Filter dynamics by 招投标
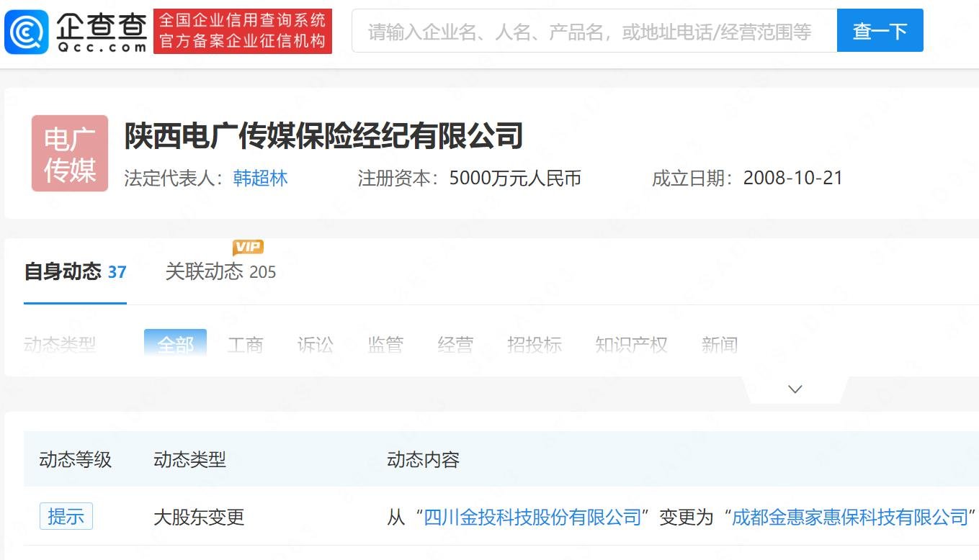 (534, 345)
